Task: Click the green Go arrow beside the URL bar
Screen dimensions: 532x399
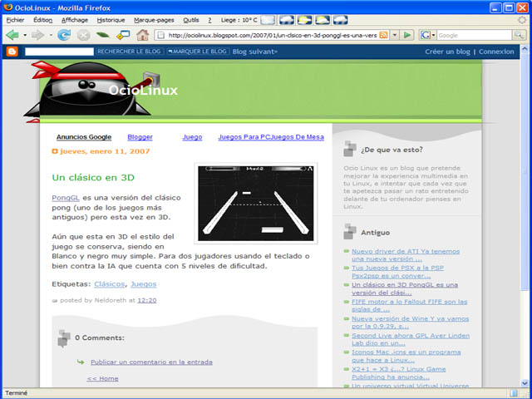Action: click(x=407, y=35)
